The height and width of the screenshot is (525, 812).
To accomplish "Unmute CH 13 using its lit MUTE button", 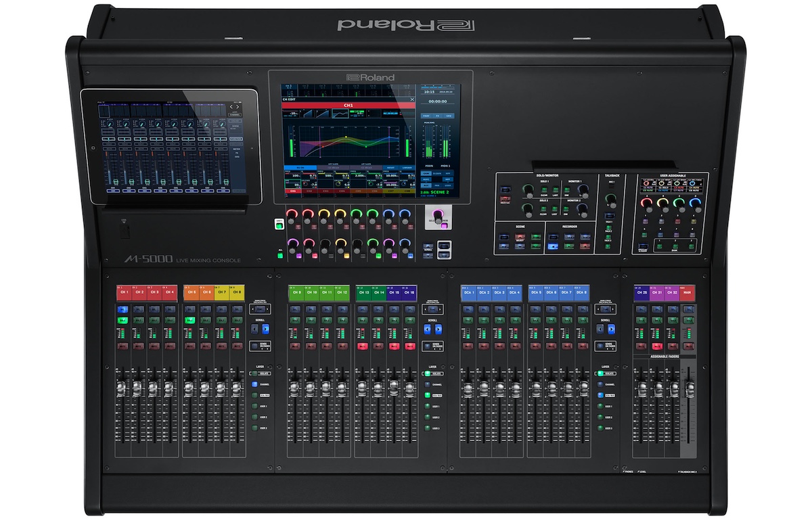I will pyautogui.click(x=362, y=346).
